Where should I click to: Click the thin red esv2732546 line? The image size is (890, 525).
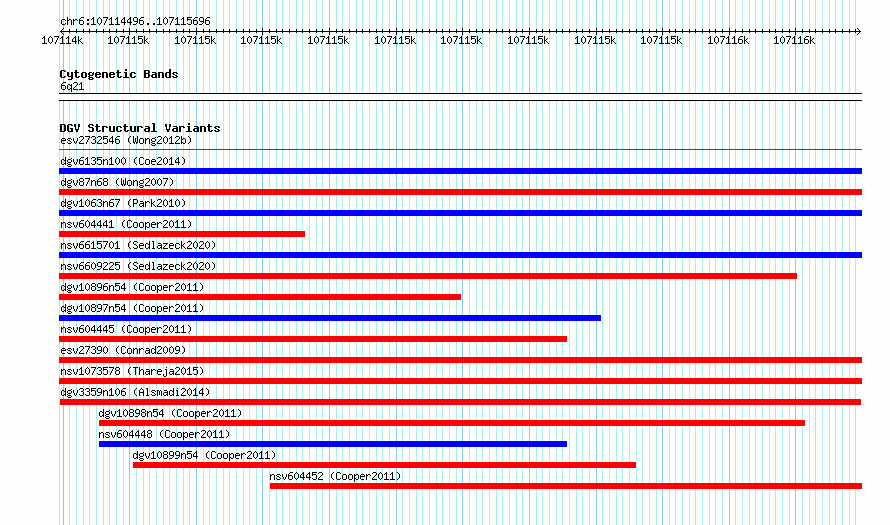pos(460,150)
